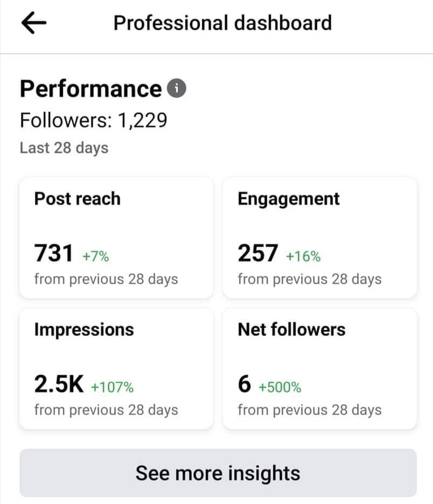Open the Performance info icon
The height and width of the screenshot is (504, 433).
coord(177,89)
